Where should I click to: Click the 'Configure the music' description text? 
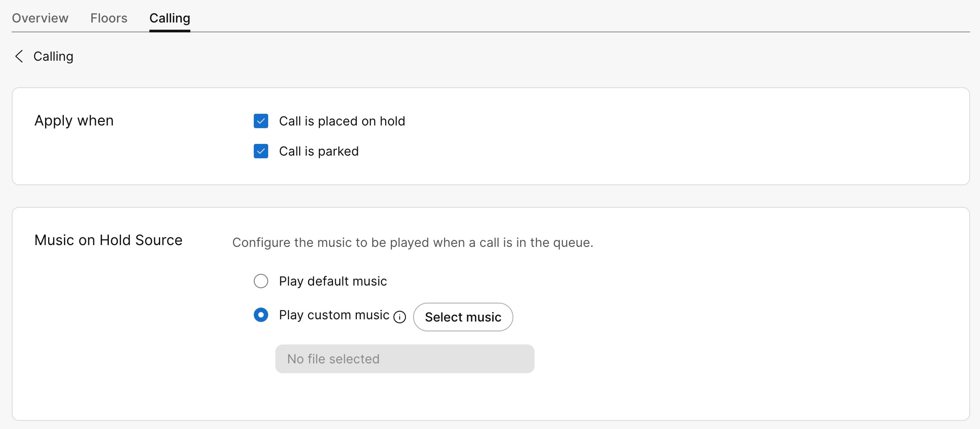tap(413, 242)
